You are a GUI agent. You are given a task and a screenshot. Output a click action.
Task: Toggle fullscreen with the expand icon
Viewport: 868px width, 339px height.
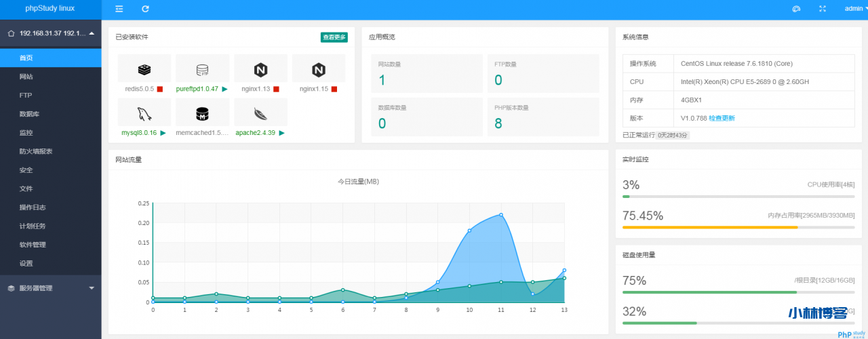click(x=823, y=9)
